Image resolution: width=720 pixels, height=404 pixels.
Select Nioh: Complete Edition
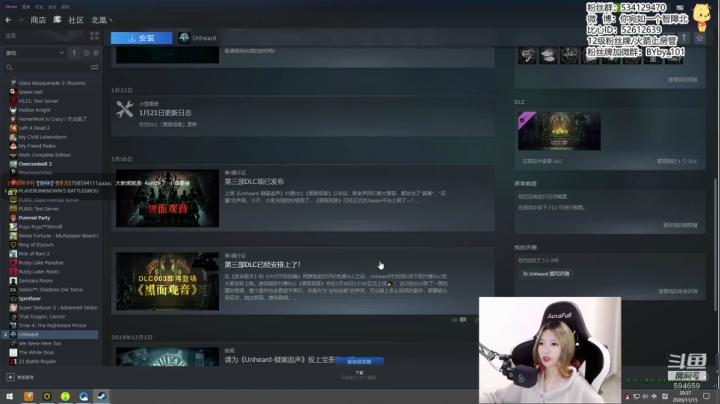tap(45, 155)
